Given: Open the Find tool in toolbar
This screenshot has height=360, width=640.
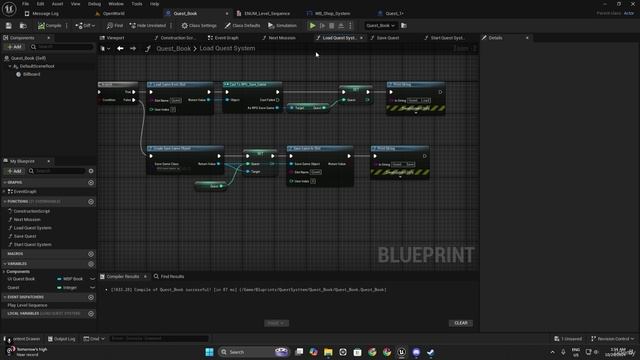Looking at the screenshot, I should tap(115, 26).
